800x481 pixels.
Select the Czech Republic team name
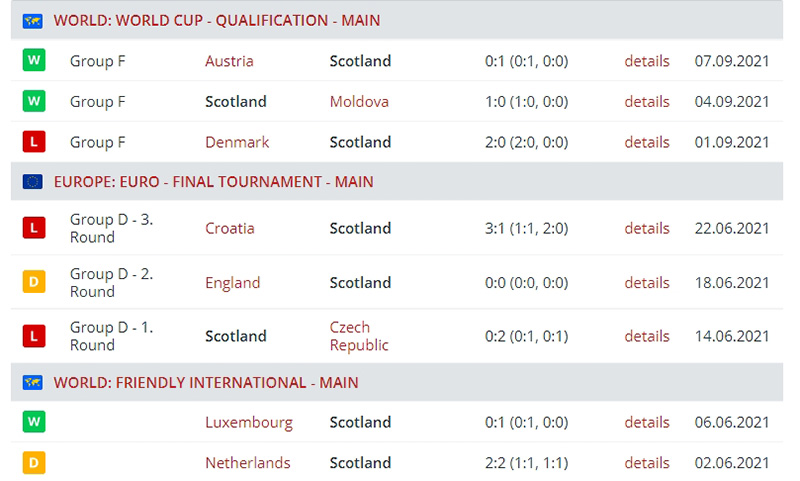click(359, 336)
